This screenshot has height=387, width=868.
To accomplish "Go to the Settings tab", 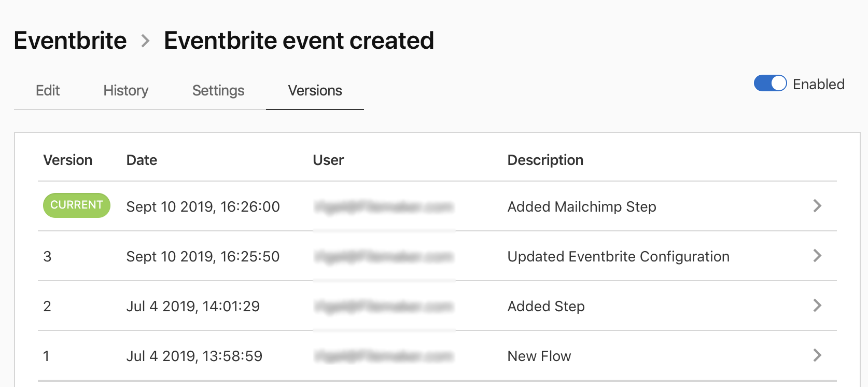I will pos(218,90).
